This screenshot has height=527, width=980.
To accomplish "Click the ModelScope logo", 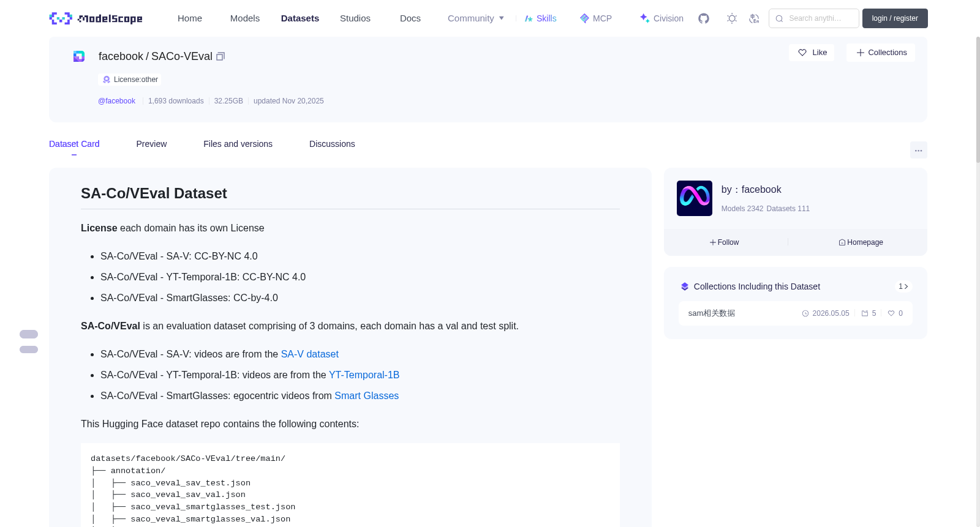I will coord(96,18).
